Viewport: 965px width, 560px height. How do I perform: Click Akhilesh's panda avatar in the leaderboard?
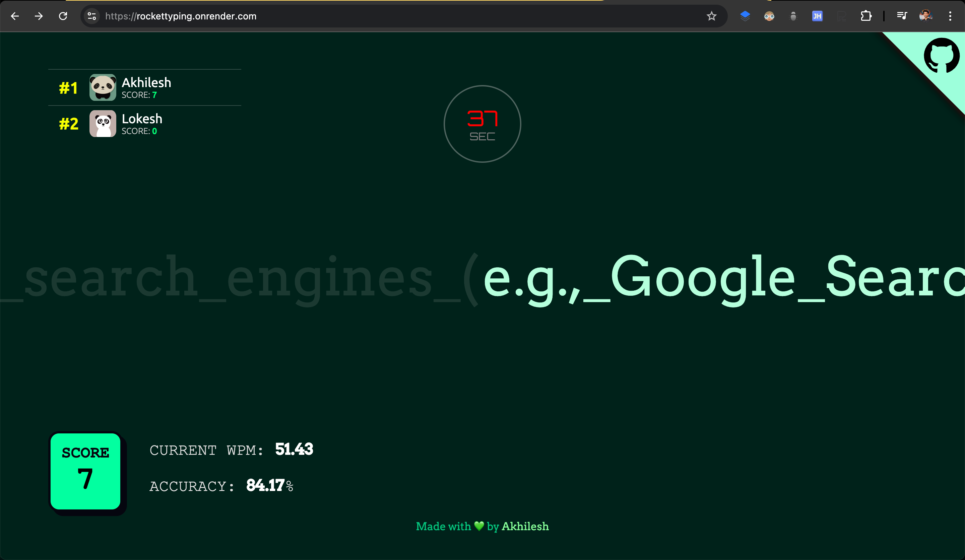[x=103, y=87]
